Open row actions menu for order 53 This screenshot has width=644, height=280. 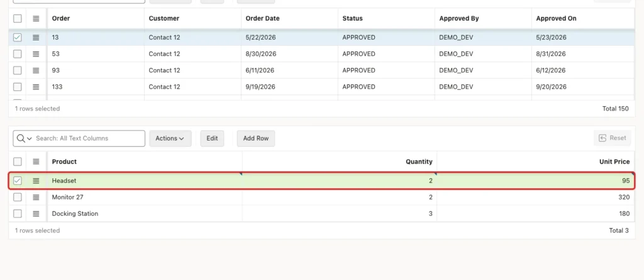36,54
